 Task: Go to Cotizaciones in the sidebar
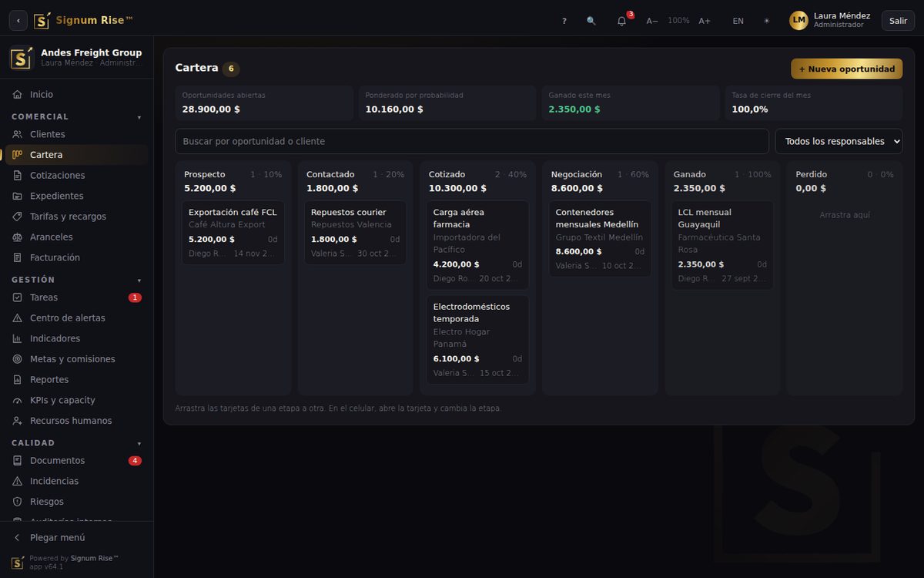(x=77, y=175)
